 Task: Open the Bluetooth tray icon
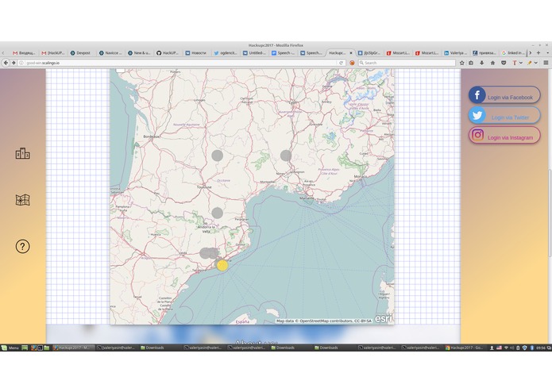click(x=532, y=348)
